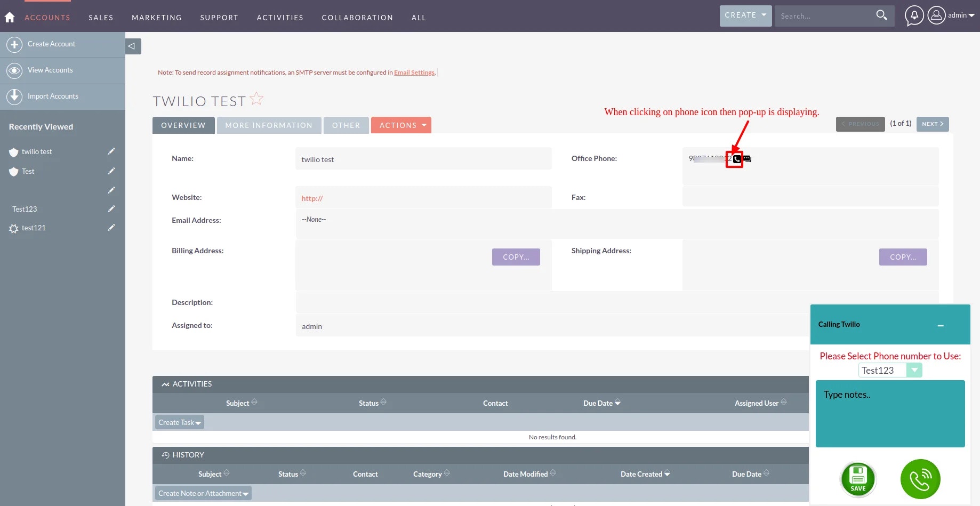Sort history by its Due Date sort icon
Image resolution: width=980 pixels, height=506 pixels.
pyautogui.click(x=766, y=473)
